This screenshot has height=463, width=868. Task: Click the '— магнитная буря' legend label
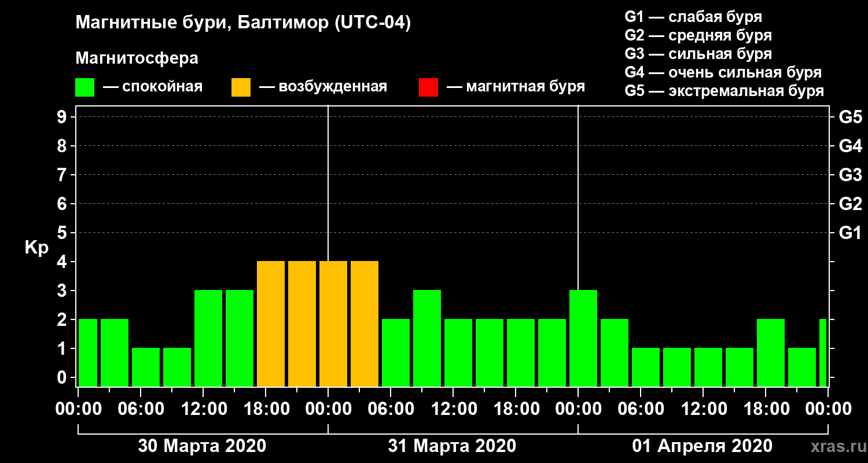coord(516,87)
